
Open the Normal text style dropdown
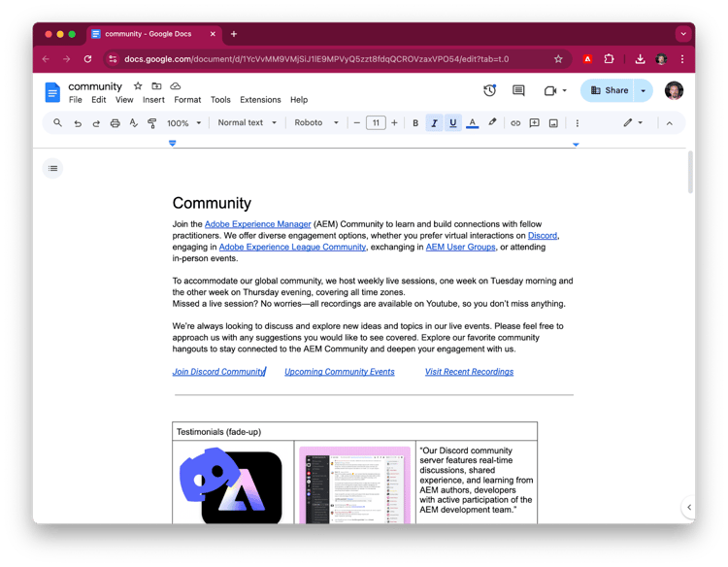pos(247,122)
